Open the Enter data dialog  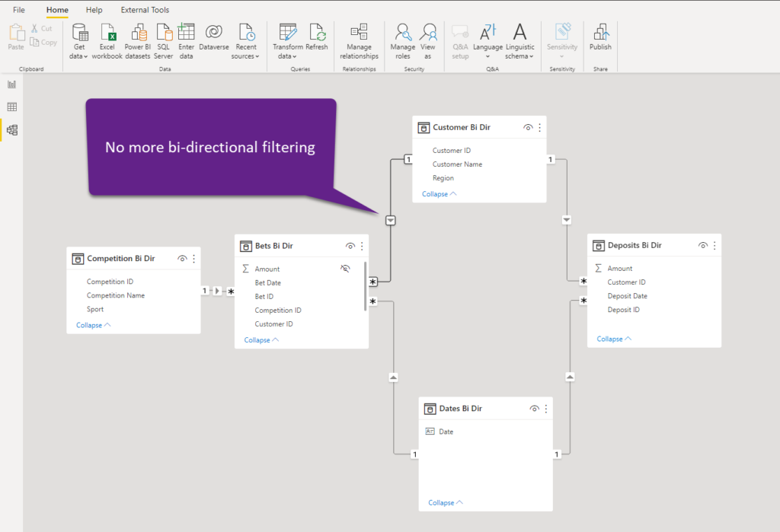point(186,42)
